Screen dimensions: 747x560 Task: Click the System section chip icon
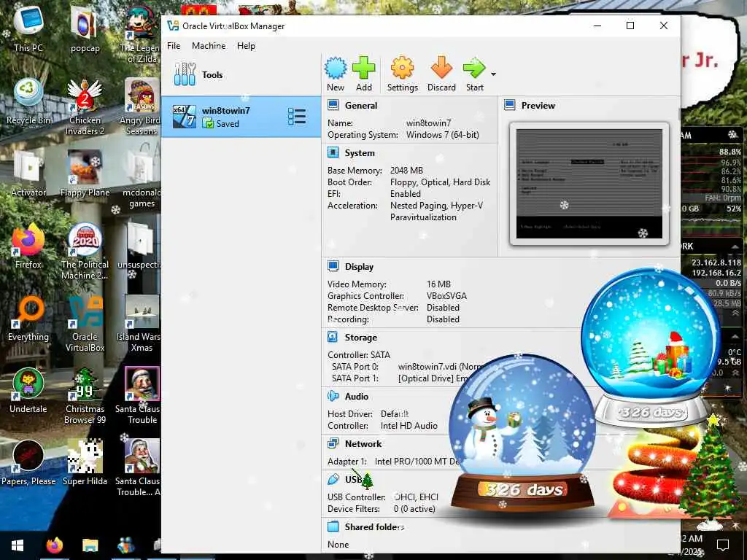click(333, 152)
